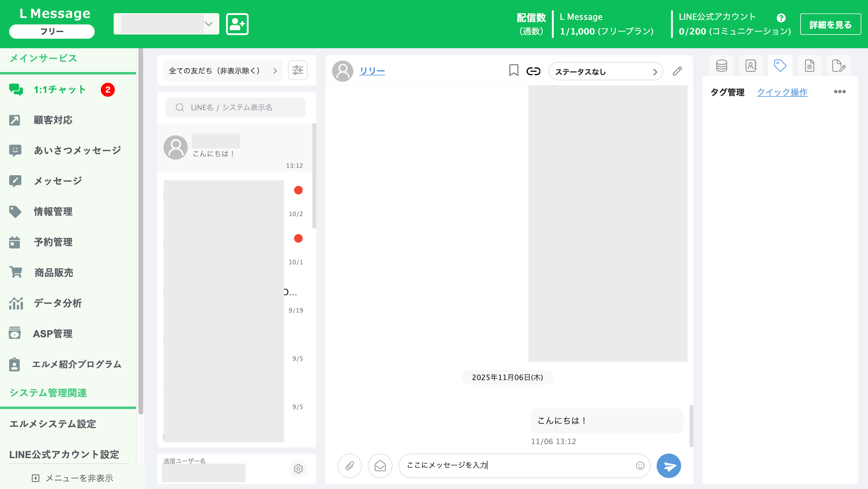868x489 pixels.
Task: Click 詳細を見る button
Action: [x=830, y=24]
